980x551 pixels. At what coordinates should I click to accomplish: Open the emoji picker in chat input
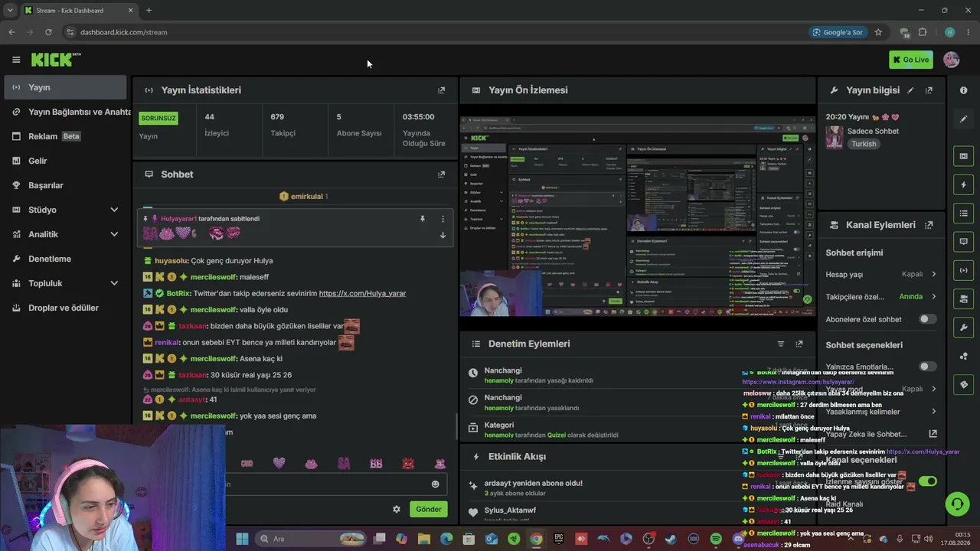tap(436, 484)
